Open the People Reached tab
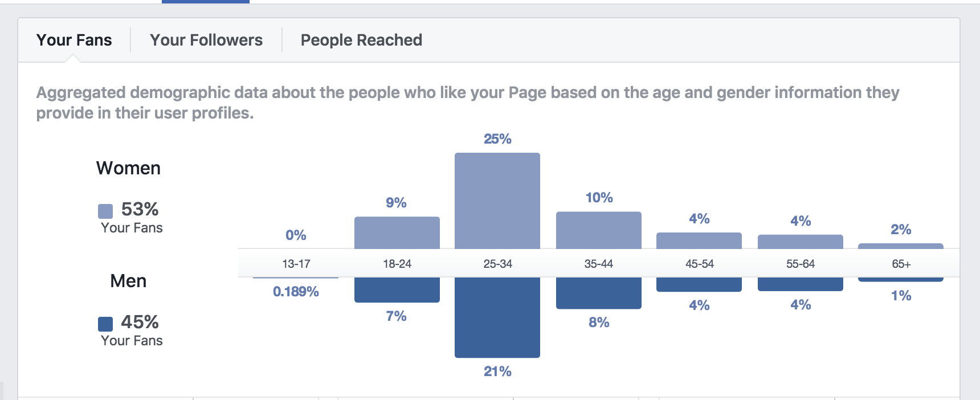Viewport: 980px width, 400px height. pyautogui.click(x=361, y=40)
